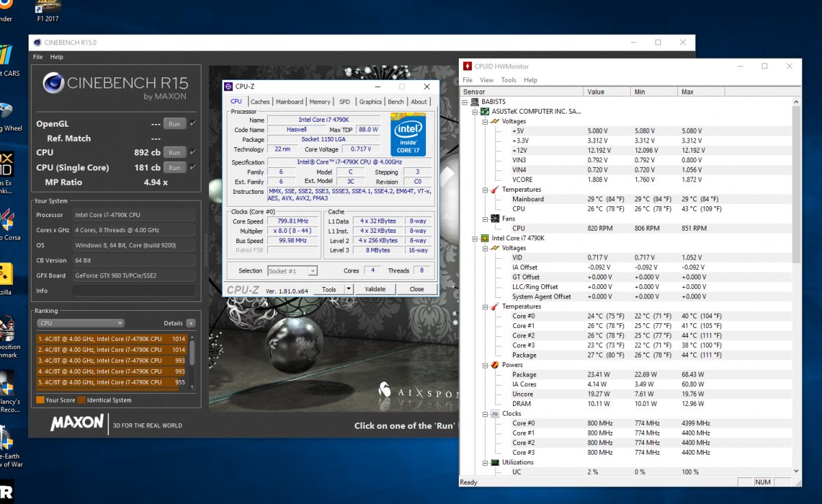Viewport: 822px width, 504px height.
Task: Run the CPU benchmark in Cinebench
Action: [x=175, y=153]
